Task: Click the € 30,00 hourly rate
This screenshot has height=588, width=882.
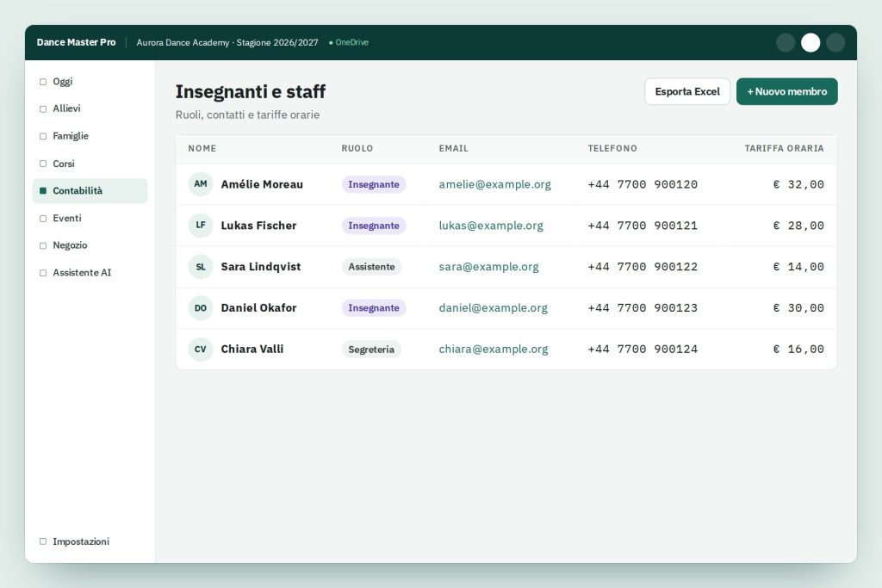Action: (798, 307)
